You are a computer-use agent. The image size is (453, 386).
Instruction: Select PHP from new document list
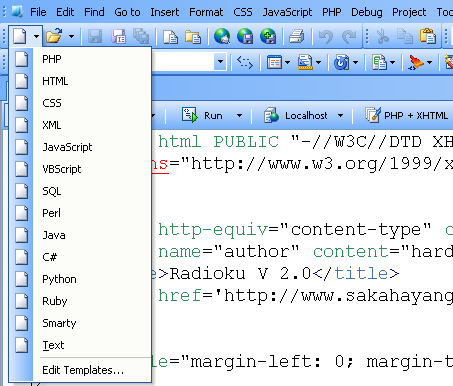pos(80,59)
